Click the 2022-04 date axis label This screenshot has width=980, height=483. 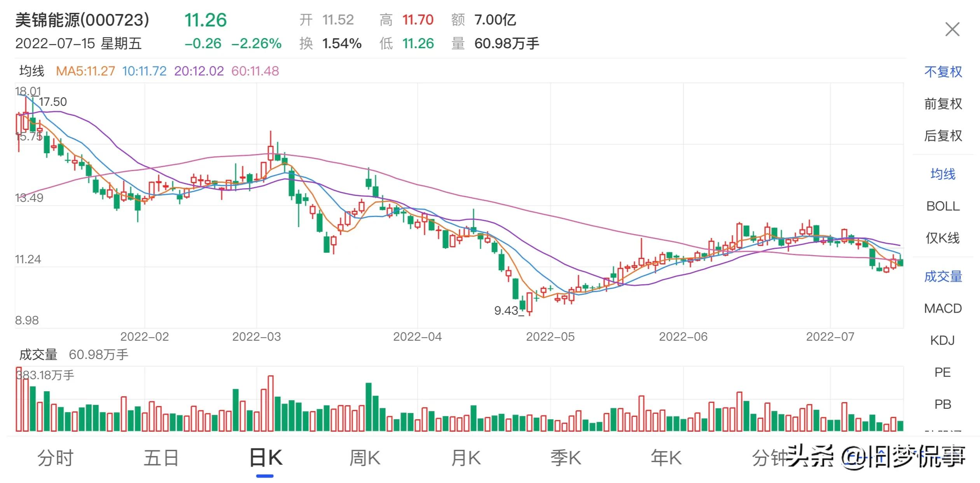click(418, 337)
